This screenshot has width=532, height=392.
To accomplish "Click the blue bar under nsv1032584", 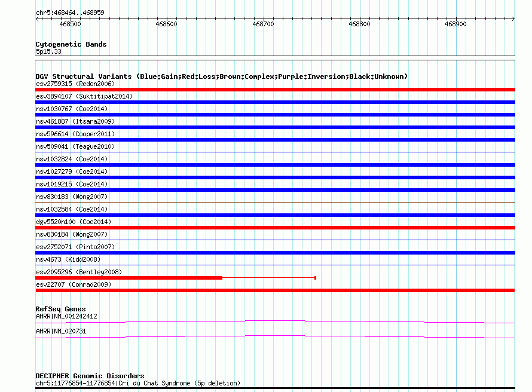I will (x=275, y=215).
